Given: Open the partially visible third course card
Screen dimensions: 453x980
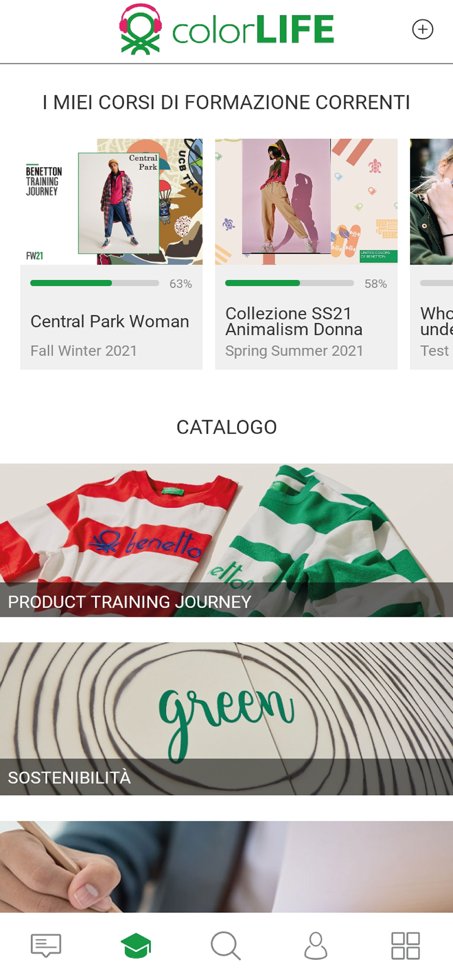Looking at the screenshot, I should point(431,254).
